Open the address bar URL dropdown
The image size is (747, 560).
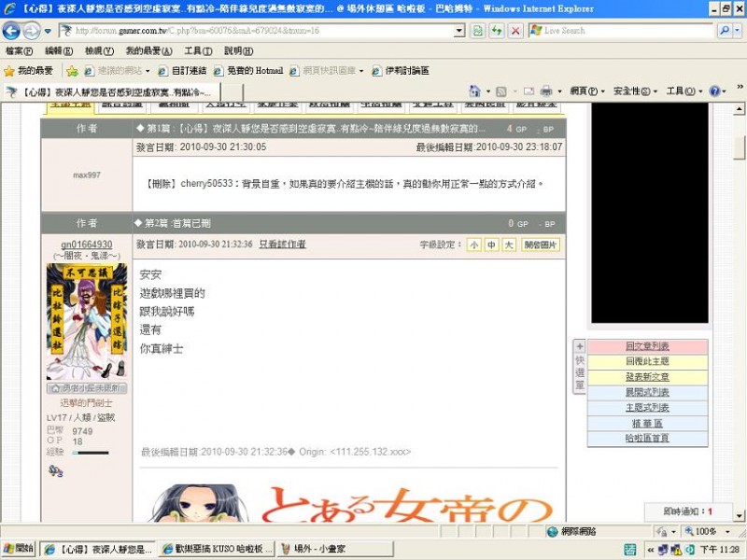point(458,31)
